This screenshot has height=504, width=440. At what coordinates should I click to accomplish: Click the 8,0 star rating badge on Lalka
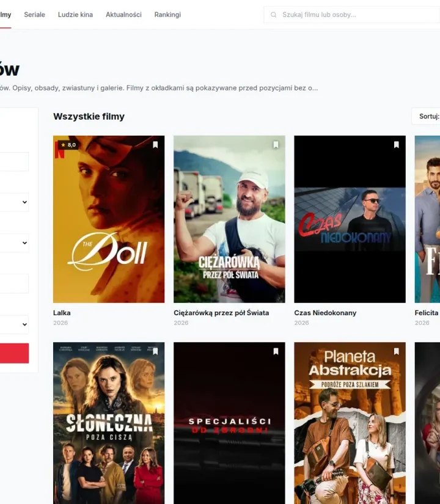click(68, 145)
